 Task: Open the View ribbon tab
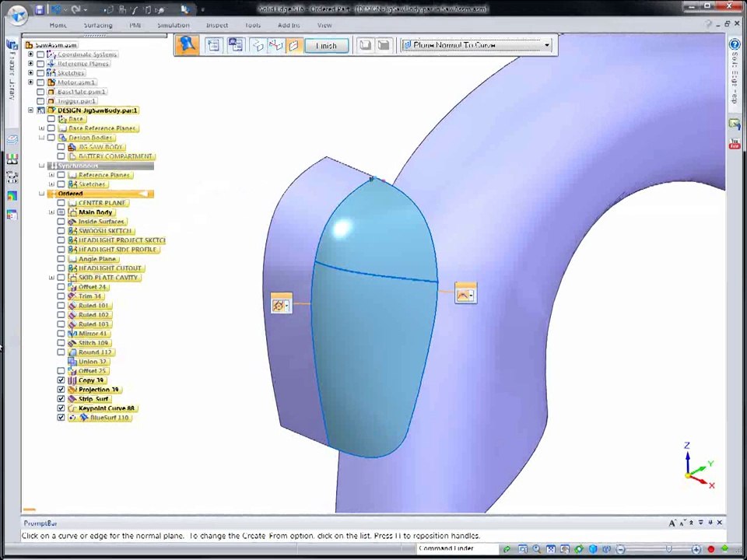click(324, 25)
